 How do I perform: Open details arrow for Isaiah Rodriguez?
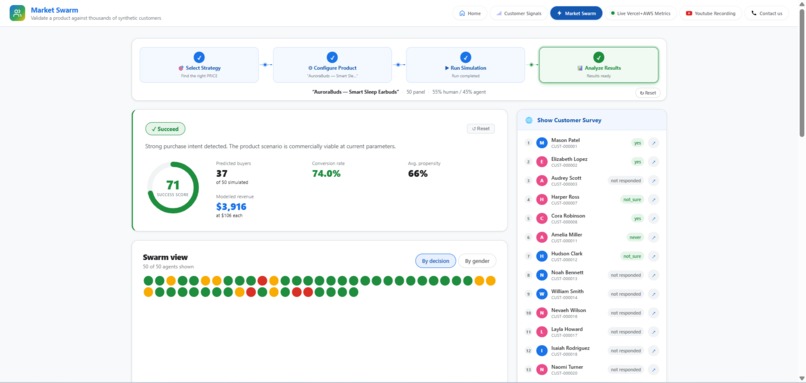point(653,351)
